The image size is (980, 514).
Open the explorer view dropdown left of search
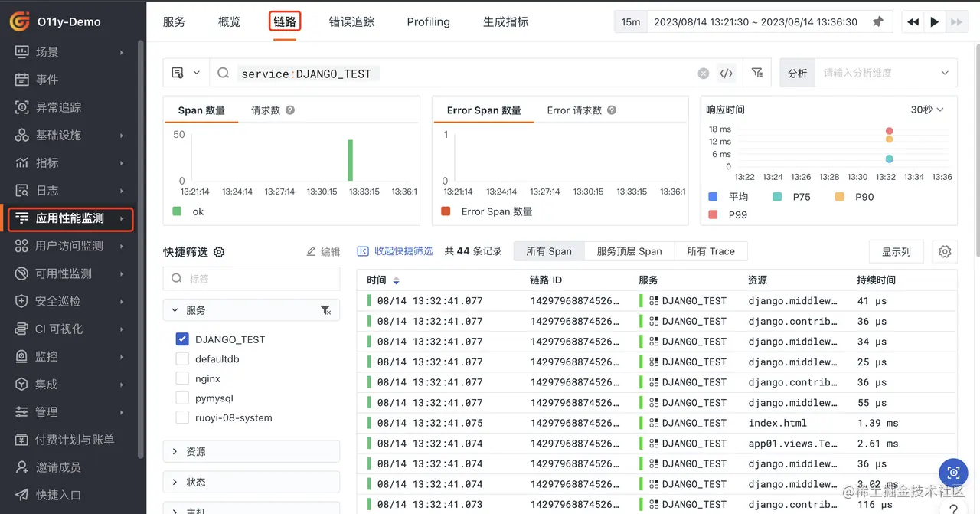coord(185,73)
